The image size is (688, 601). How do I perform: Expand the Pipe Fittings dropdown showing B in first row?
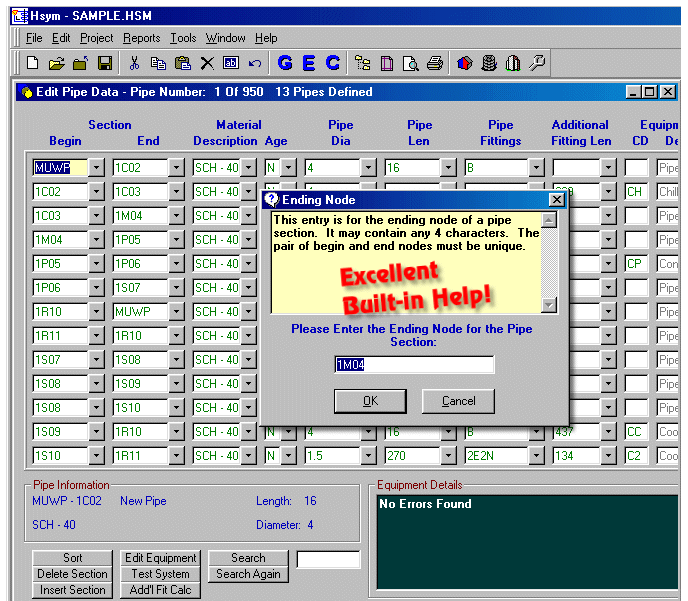pyautogui.click(x=536, y=168)
